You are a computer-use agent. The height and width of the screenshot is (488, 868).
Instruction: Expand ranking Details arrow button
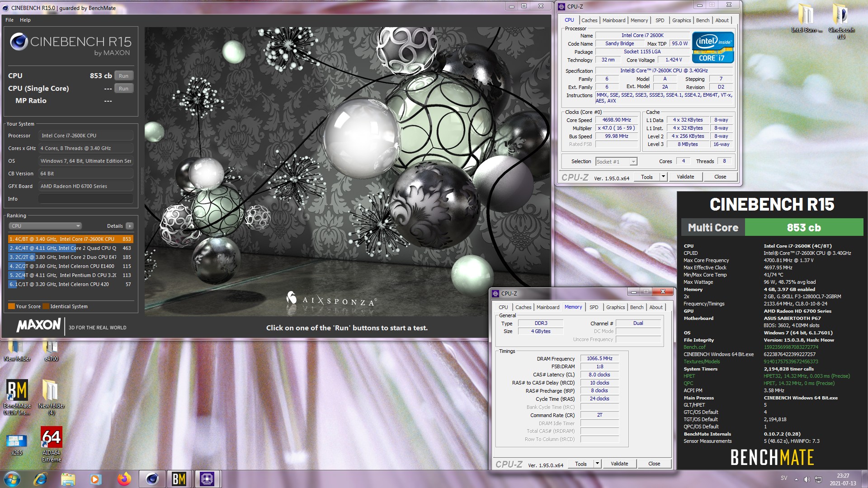[130, 226]
